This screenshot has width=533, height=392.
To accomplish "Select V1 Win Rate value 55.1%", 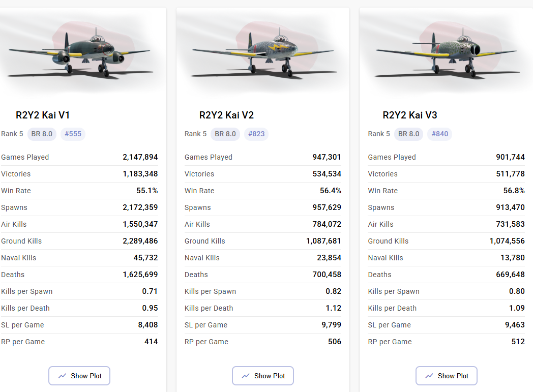I will click(147, 191).
